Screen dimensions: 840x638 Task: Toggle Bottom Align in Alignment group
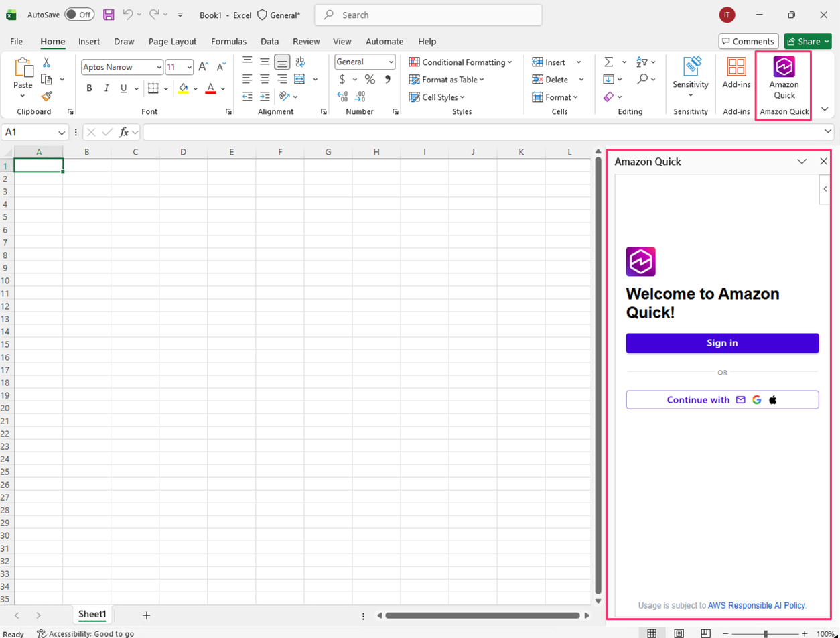282,62
